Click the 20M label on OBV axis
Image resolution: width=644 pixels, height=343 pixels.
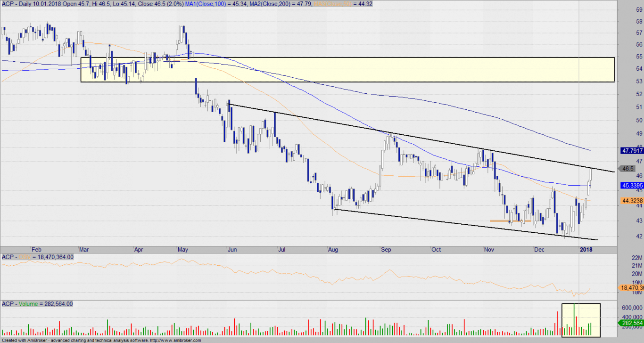[x=637, y=274]
